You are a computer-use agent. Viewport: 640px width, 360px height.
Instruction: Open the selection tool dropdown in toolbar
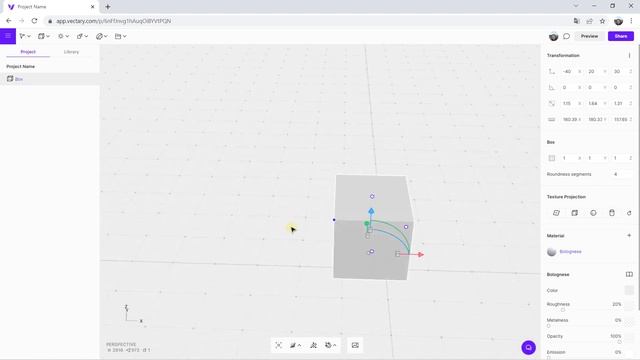25,36
